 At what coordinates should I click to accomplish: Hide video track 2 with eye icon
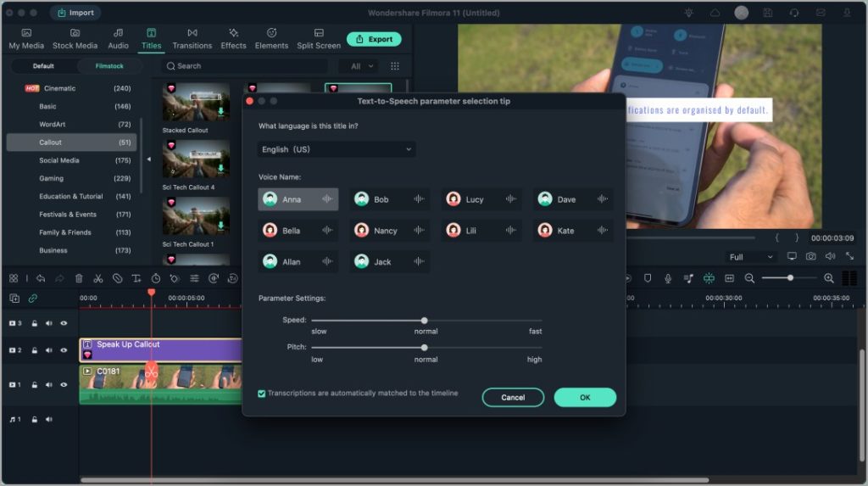[64, 350]
